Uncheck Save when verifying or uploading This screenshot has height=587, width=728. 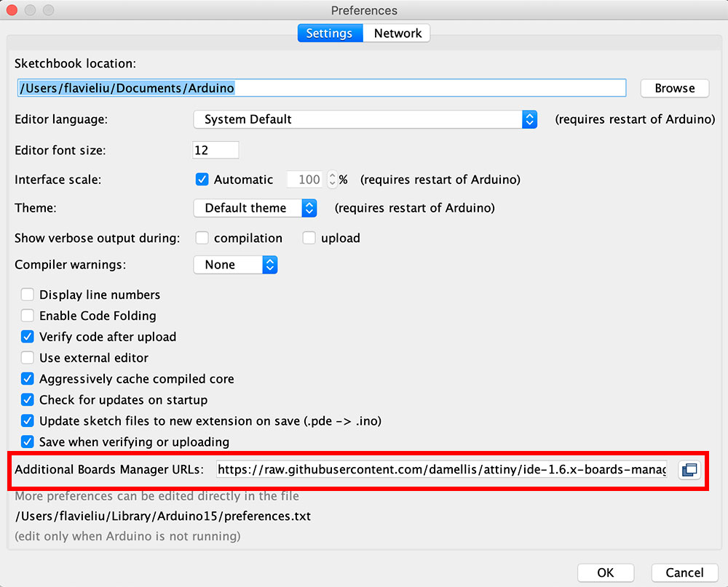[x=28, y=442]
